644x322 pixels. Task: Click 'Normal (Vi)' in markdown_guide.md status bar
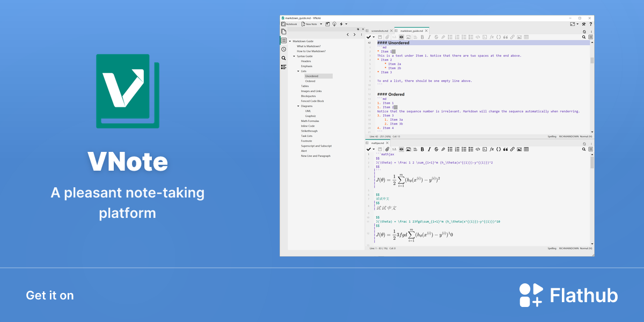585,137
